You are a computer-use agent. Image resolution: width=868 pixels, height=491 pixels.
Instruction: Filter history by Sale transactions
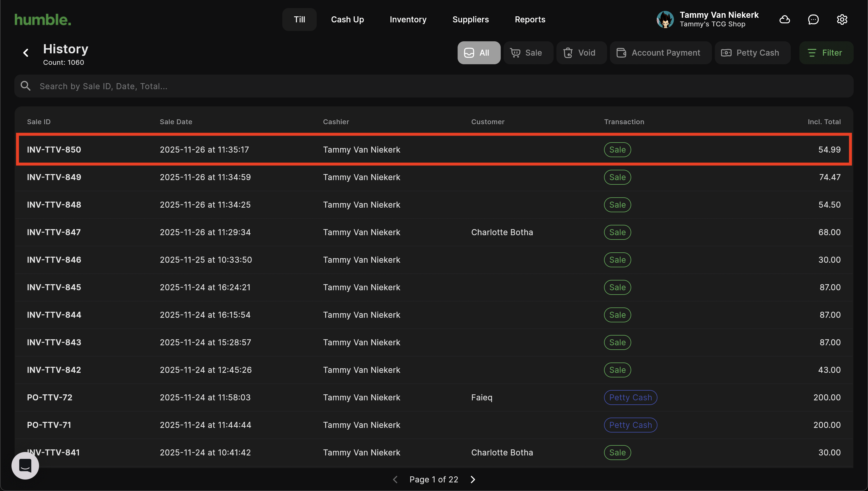[528, 53]
